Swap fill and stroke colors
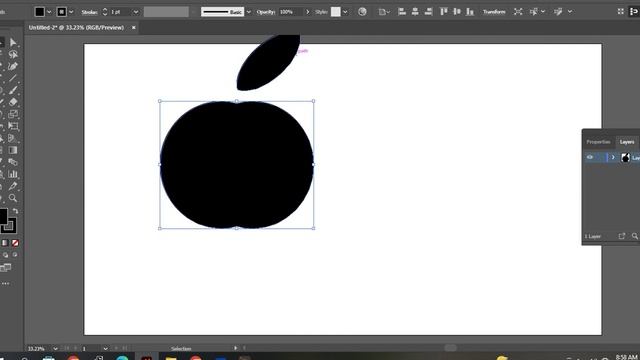Viewport: 640px width, 360px height. pos(15,211)
